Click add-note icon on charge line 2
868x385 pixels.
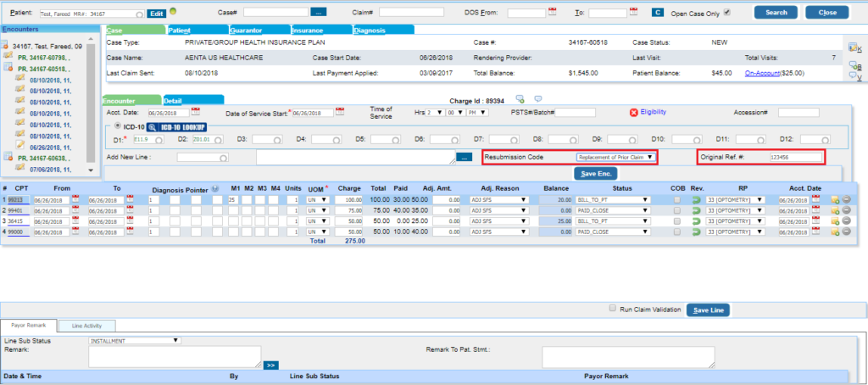835,210
